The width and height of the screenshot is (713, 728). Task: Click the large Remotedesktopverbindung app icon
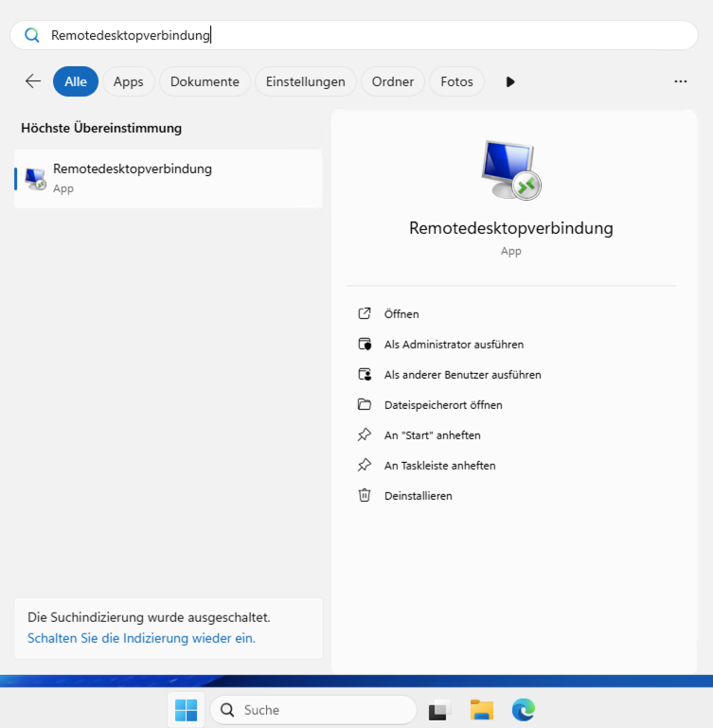(510, 170)
